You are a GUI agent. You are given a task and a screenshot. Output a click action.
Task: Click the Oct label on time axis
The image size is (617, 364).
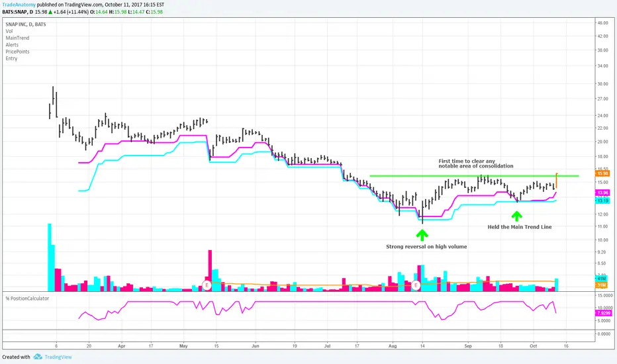(x=533, y=346)
